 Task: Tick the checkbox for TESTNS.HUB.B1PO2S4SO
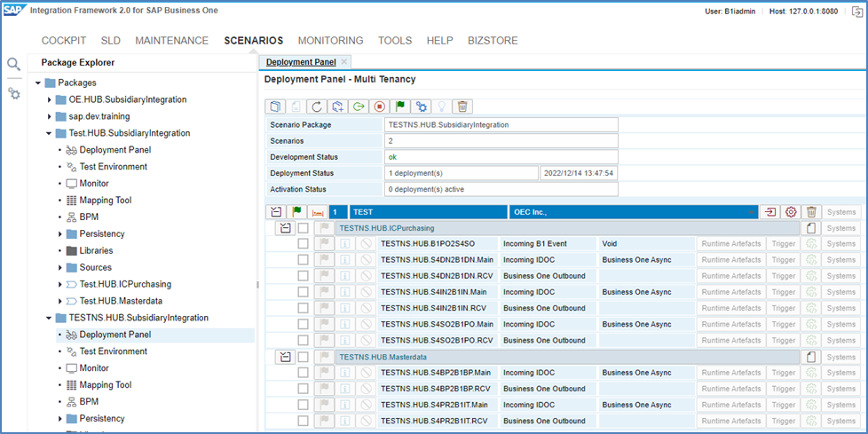303,243
